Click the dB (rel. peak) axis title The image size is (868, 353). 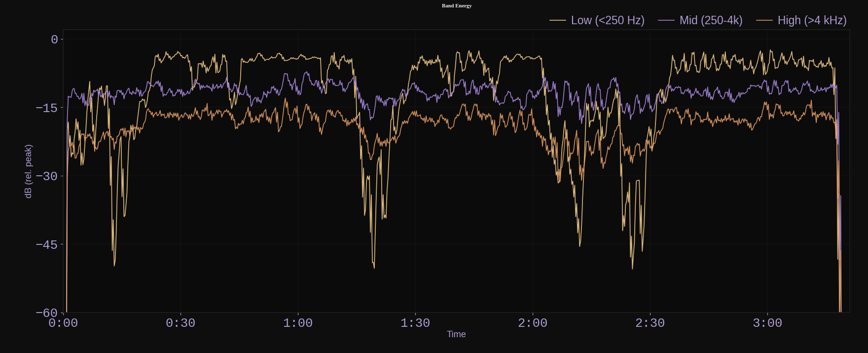(28, 171)
